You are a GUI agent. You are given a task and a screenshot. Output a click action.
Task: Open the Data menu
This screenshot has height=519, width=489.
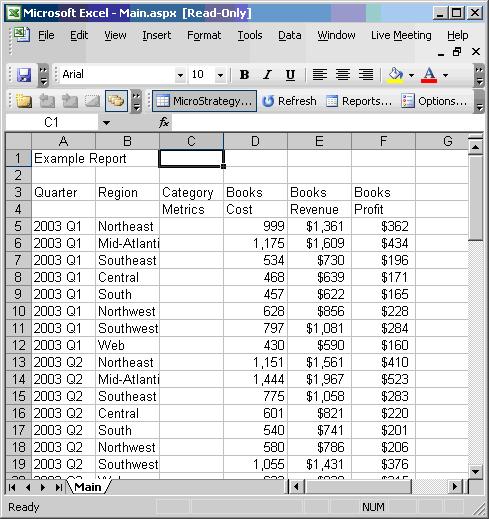(x=290, y=35)
